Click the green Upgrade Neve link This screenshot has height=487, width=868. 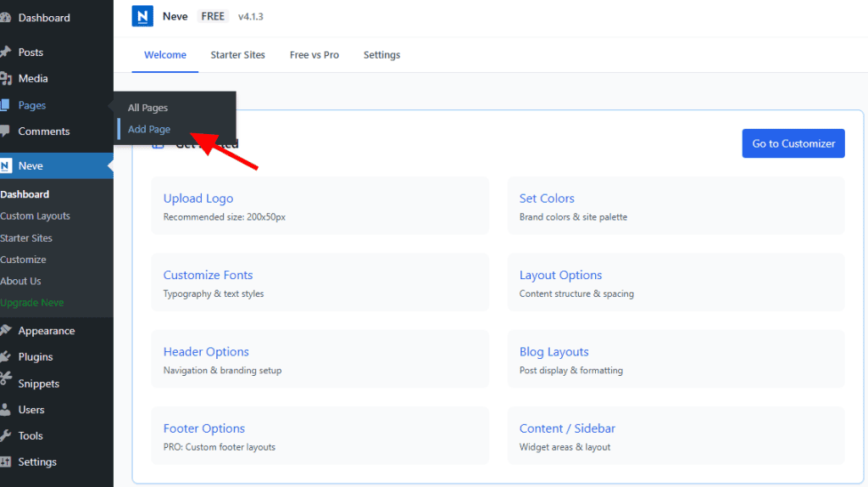pos(32,303)
